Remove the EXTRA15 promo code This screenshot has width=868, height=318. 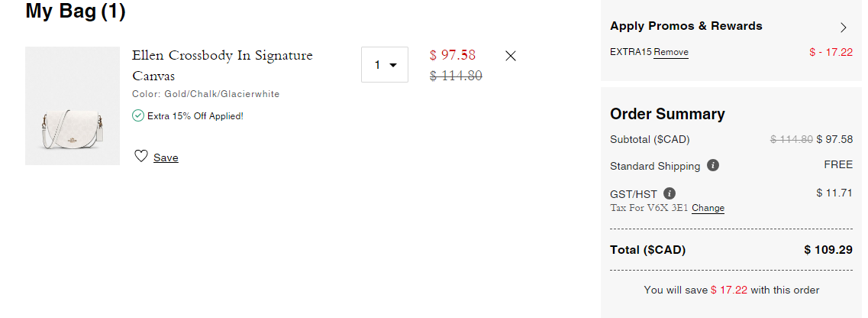(671, 52)
